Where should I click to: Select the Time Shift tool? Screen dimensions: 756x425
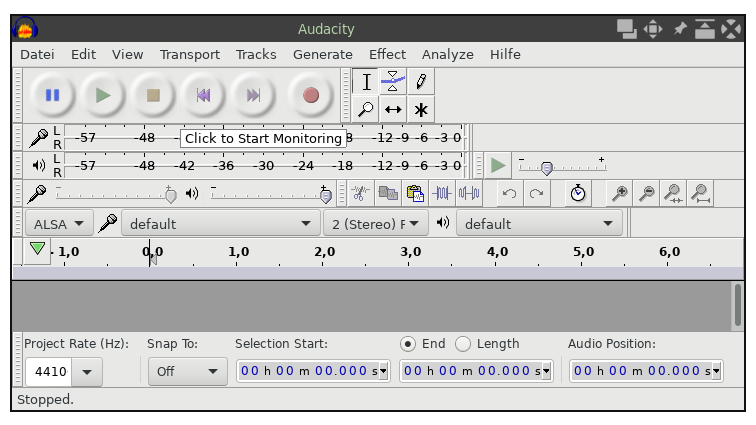393,110
